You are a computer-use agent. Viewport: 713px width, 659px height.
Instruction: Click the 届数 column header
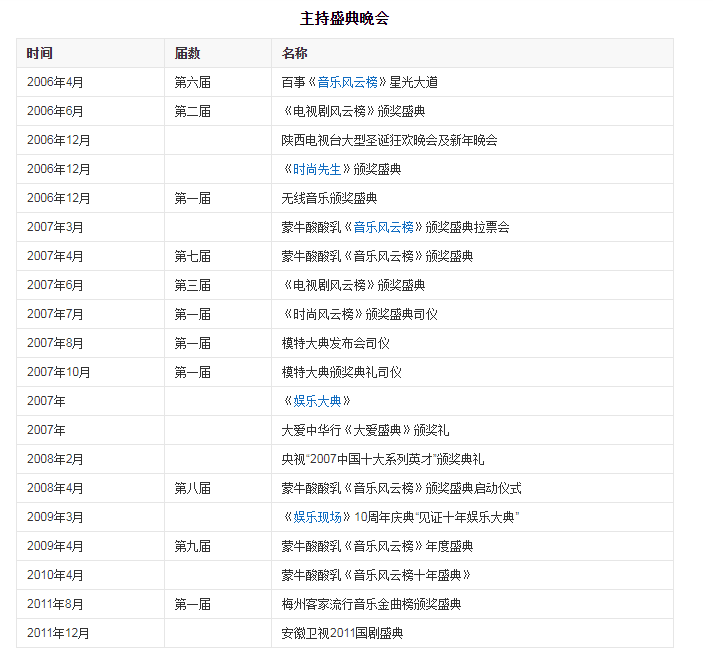tap(187, 53)
